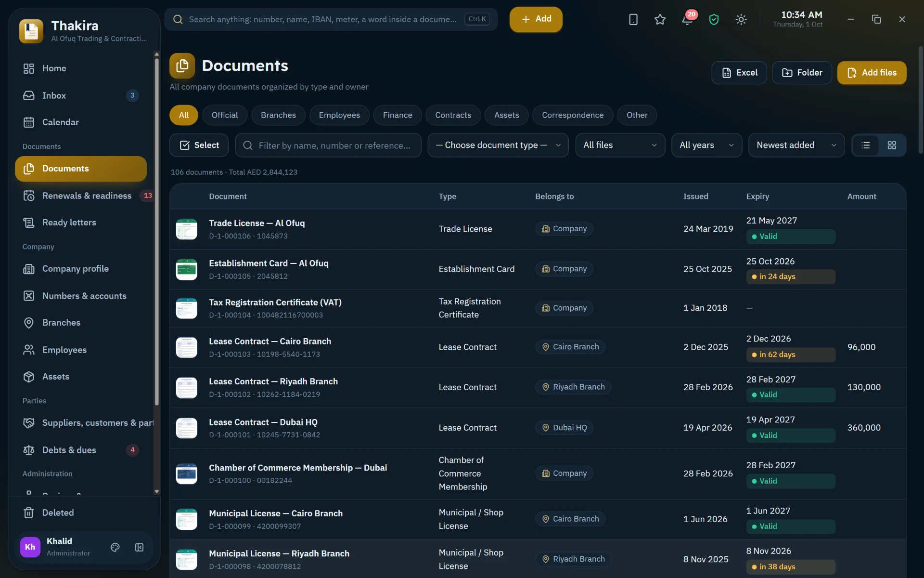
Task: Collapse sidebar using panel icon near Khalid
Action: point(139,547)
